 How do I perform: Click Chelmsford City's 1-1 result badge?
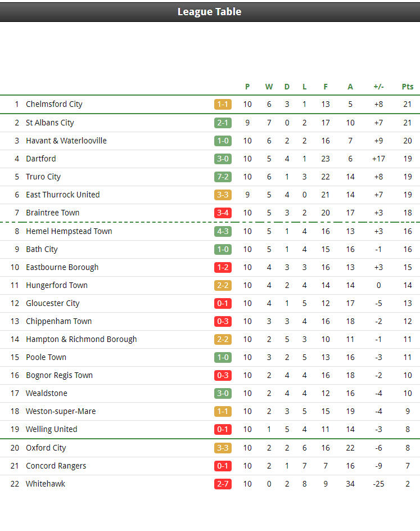click(x=223, y=104)
